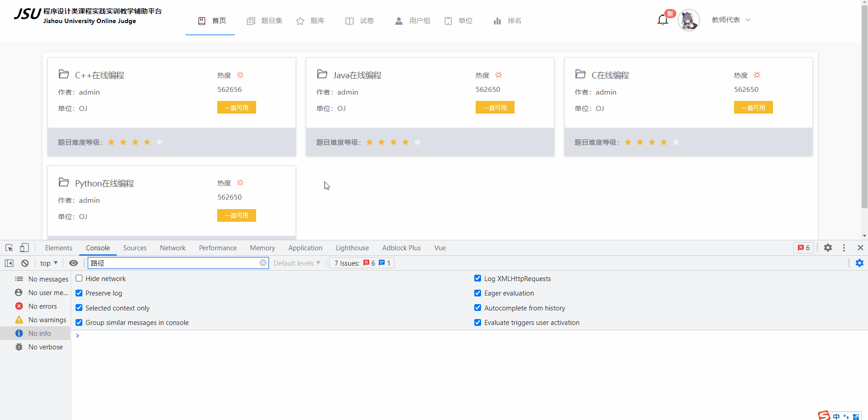Open the top JavaScript context dropdown

(x=49, y=263)
